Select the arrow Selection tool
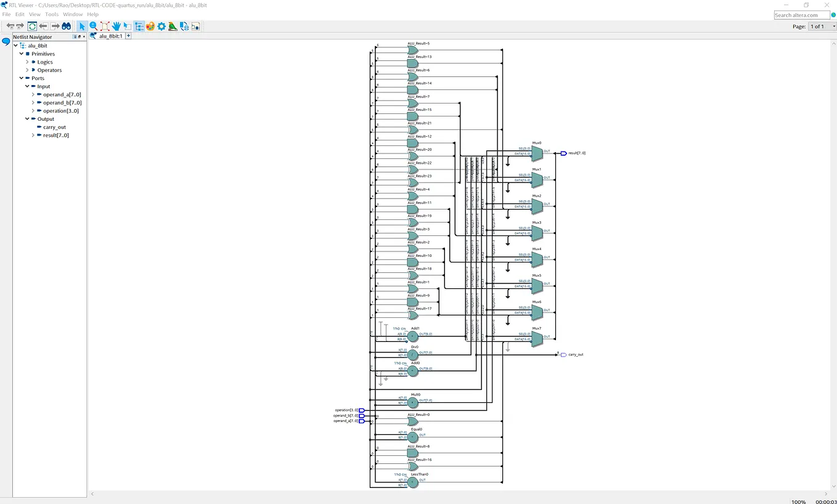Image resolution: width=837 pixels, height=504 pixels. click(x=81, y=26)
